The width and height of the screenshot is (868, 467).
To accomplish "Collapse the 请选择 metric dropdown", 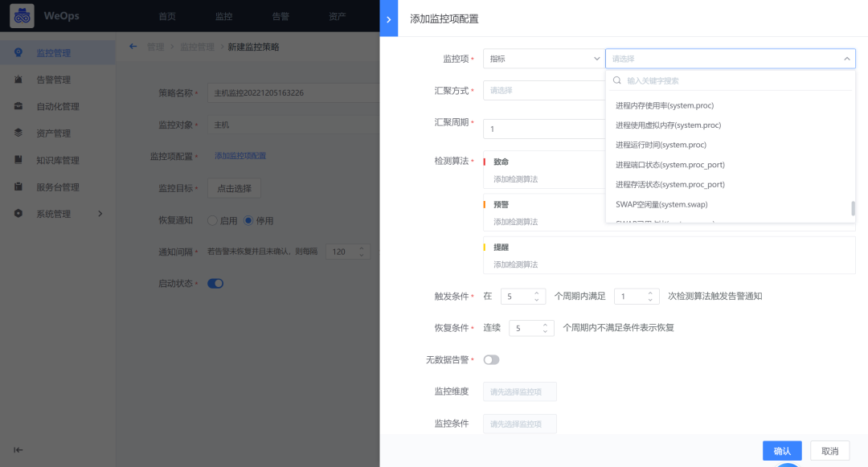I will click(730, 59).
